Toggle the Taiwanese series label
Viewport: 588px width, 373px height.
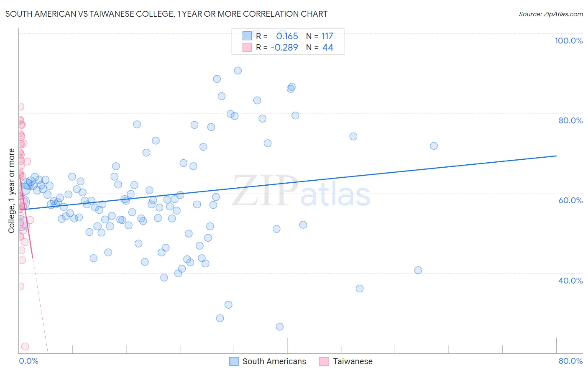click(x=353, y=361)
